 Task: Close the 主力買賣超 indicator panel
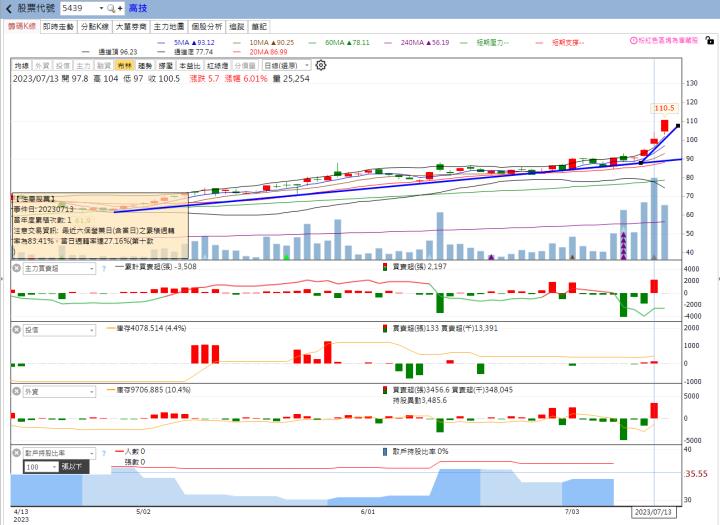pyautogui.click(x=17, y=268)
